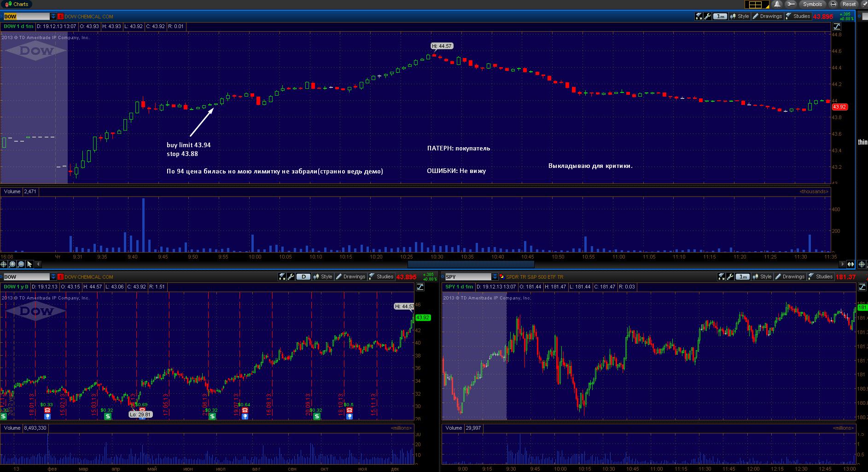The width and height of the screenshot is (868, 472).
Task: Open top chart settings wrench icon
Action: click(x=708, y=17)
